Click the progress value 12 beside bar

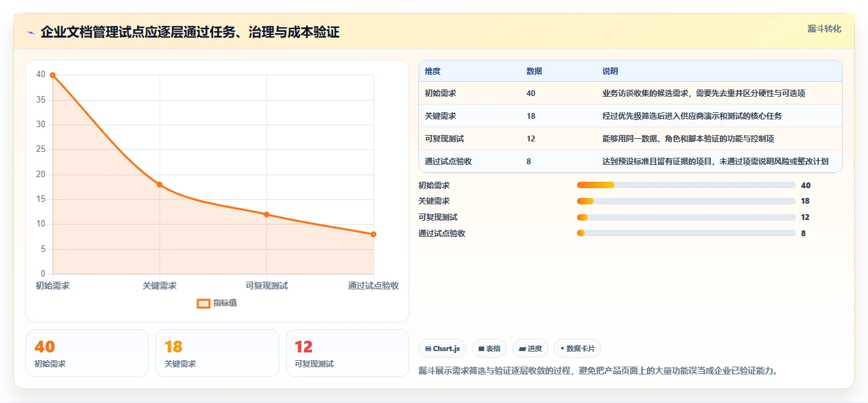pyautogui.click(x=805, y=217)
